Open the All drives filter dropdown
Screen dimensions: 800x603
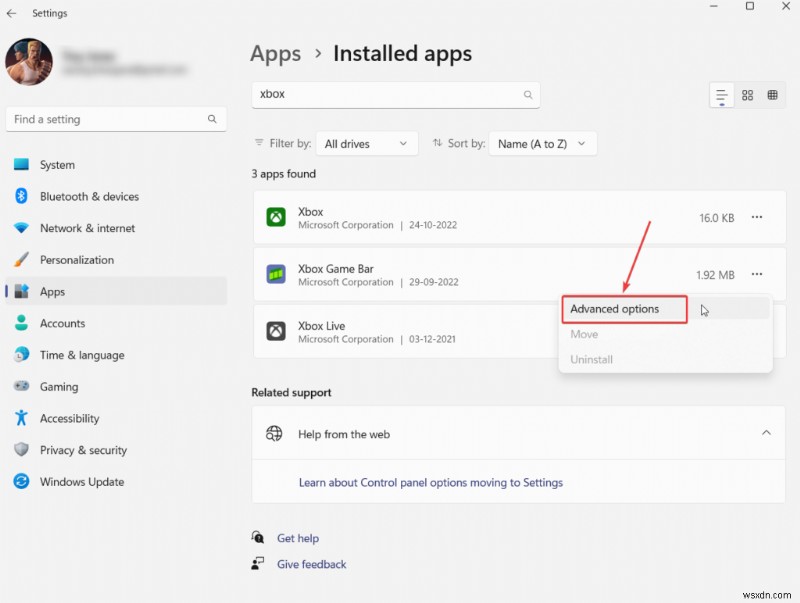point(367,144)
